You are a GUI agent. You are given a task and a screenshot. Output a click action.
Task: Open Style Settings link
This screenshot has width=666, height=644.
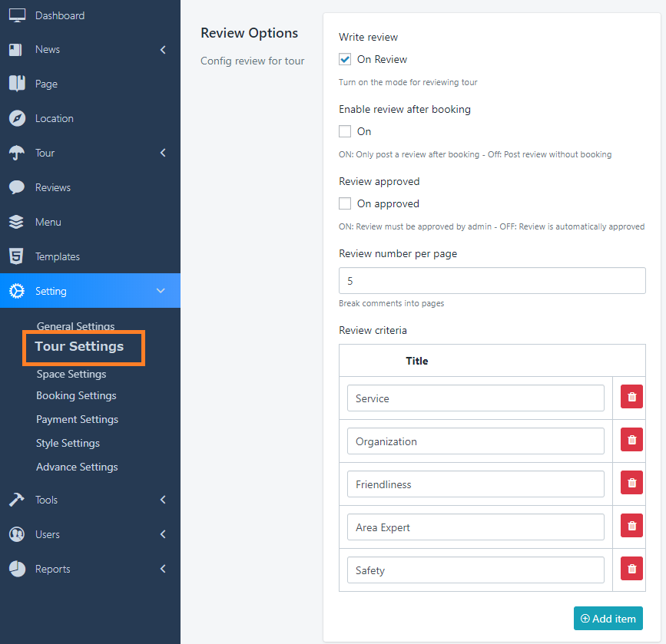click(68, 443)
